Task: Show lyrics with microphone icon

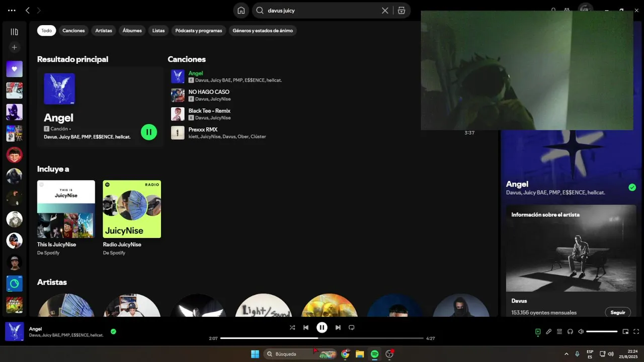Action: (x=549, y=331)
